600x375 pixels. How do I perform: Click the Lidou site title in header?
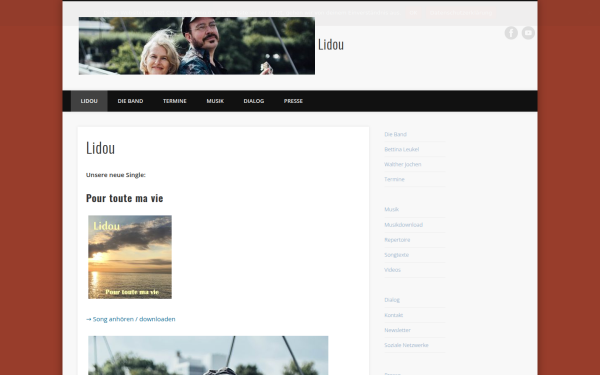tap(331, 44)
